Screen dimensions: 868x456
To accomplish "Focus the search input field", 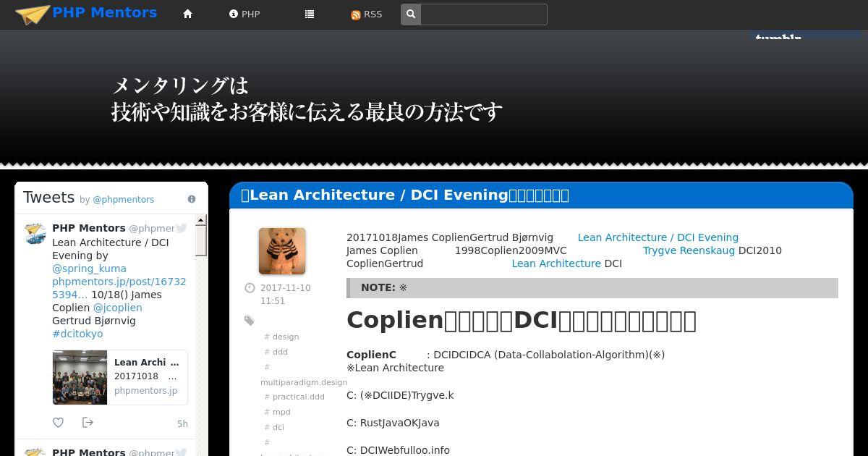I will 483,14.
